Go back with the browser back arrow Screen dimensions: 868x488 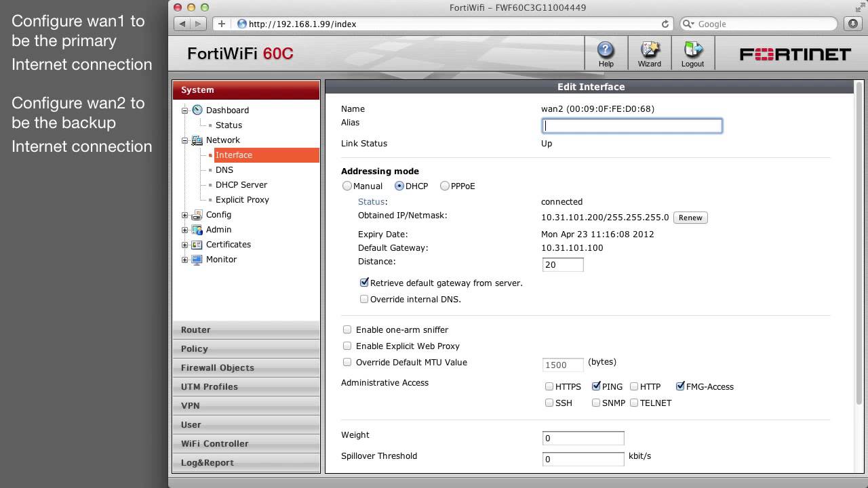(x=182, y=24)
